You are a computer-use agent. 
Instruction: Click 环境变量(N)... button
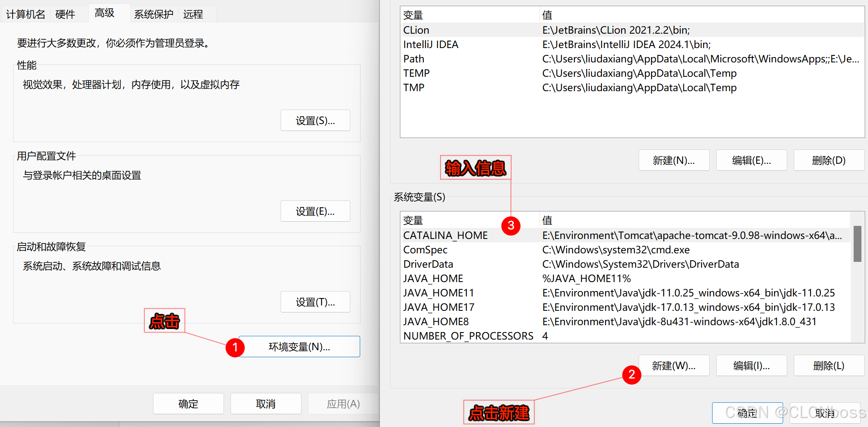click(299, 347)
